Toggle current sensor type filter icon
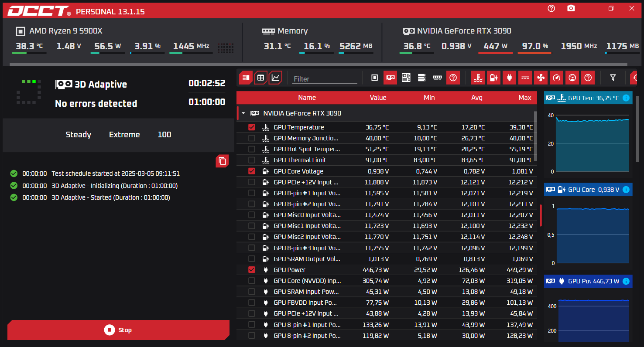Screen dimensions: 644x347 (x=525, y=78)
